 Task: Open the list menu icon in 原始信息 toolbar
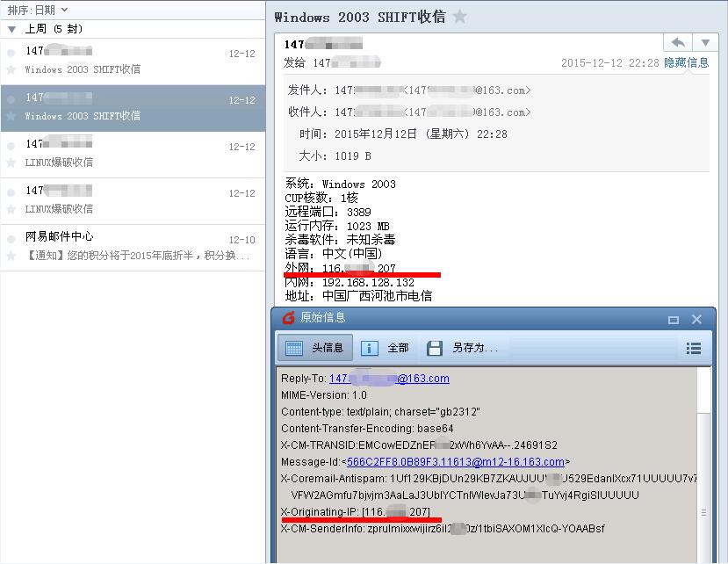(x=693, y=348)
